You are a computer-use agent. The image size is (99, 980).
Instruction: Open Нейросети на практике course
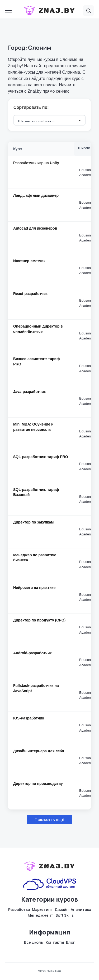pos(34,587)
